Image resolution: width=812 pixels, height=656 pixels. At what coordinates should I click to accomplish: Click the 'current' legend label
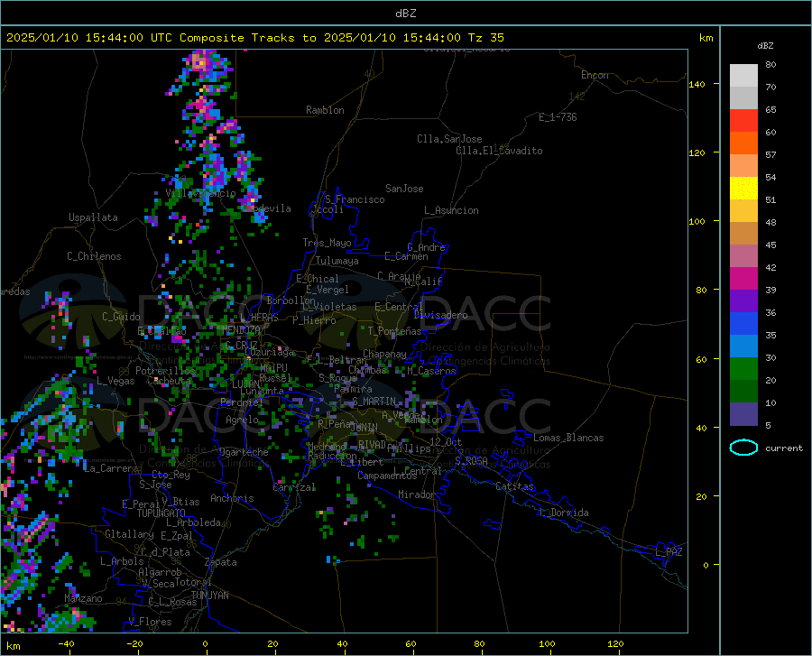tap(784, 448)
